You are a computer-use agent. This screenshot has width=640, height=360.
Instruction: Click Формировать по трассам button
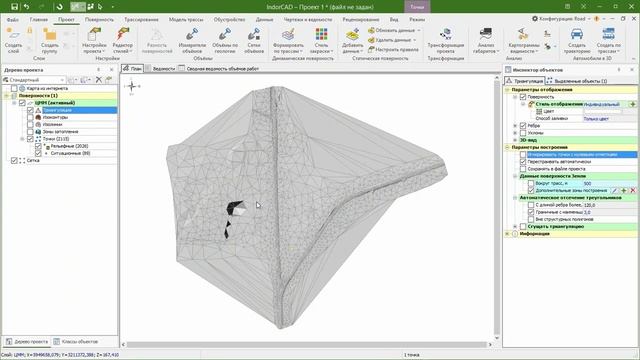[288, 40]
